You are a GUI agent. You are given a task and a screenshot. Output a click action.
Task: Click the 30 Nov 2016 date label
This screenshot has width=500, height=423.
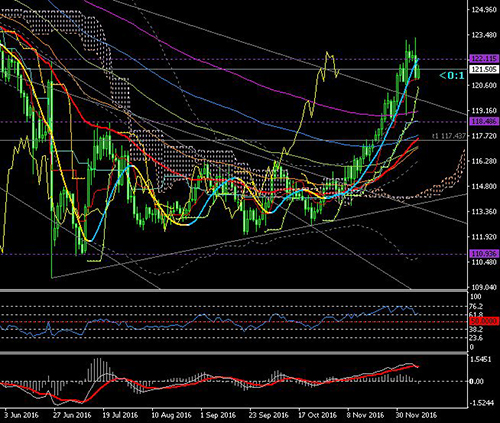pyautogui.click(x=416, y=415)
